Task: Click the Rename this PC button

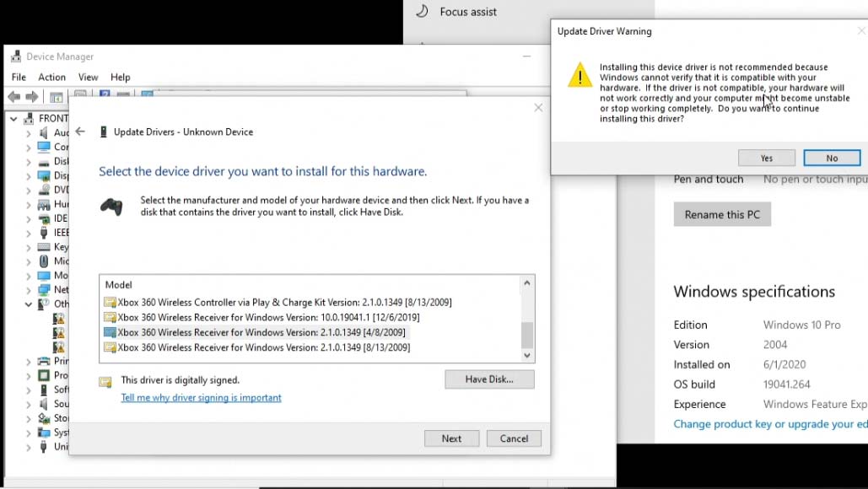Action: click(722, 215)
